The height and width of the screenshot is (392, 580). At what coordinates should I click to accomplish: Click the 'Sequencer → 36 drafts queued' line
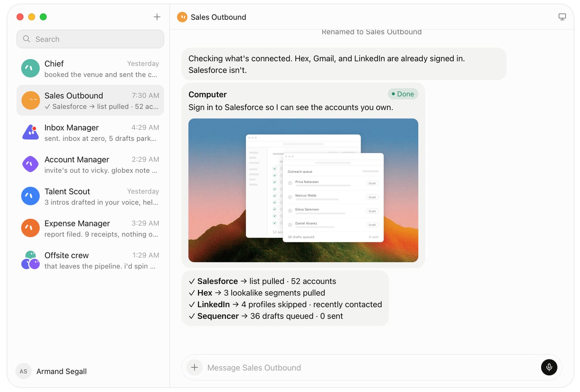(x=266, y=316)
